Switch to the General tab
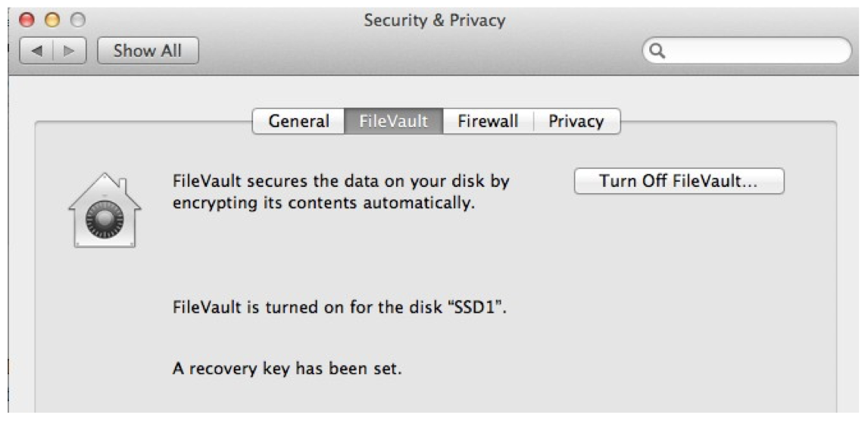 point(298,121)
